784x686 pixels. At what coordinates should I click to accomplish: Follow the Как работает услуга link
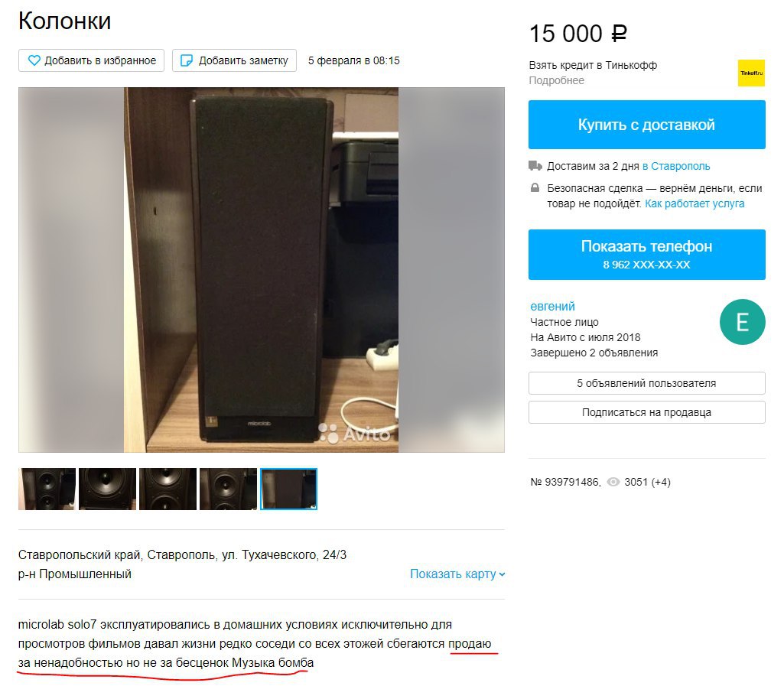(695, 203)
